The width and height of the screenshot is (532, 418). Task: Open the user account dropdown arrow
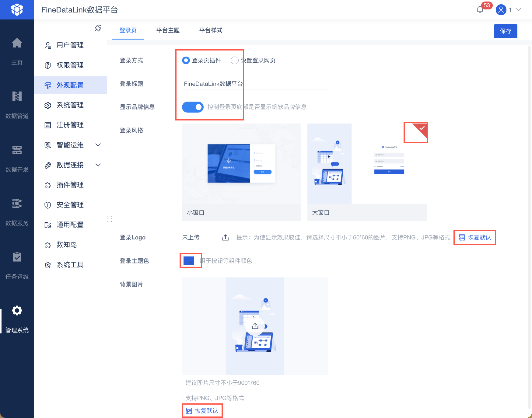[x=519, y=10]
